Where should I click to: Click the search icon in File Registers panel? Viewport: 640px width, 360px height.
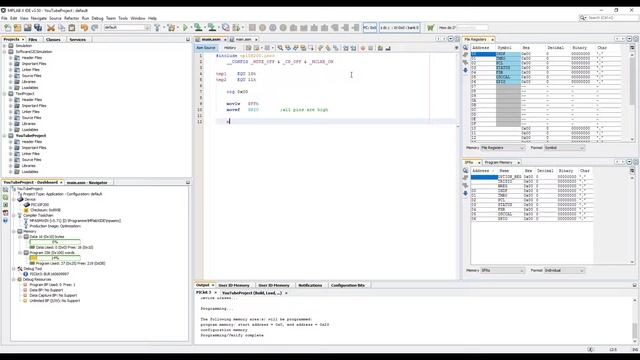click(465, 48)
